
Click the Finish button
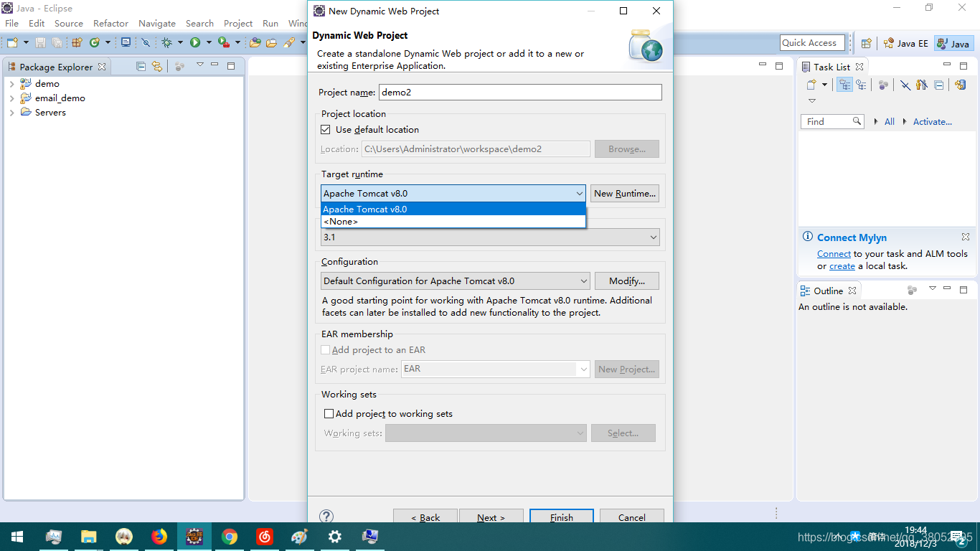click(x=562, y=517)
